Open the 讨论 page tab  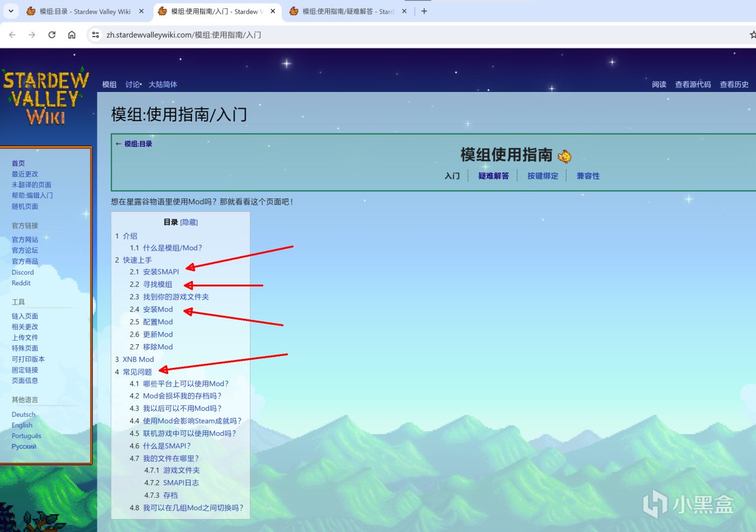(x=132, y=84)
